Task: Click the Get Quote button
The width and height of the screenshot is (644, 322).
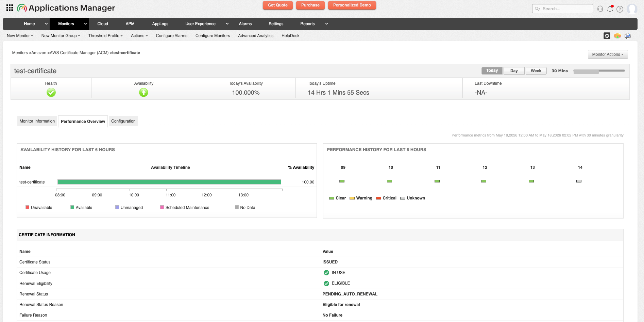Action: coord(277,5)
